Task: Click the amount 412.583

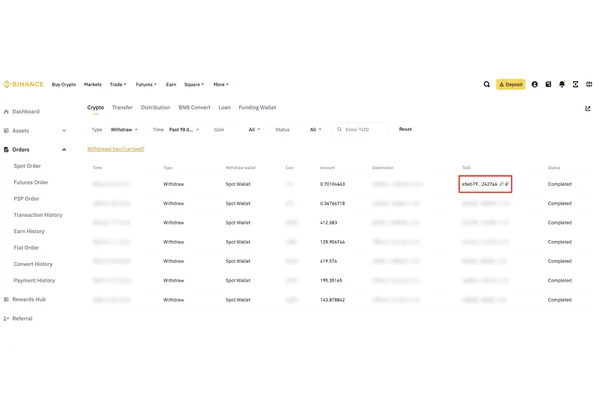Action: tap(328, 223)
